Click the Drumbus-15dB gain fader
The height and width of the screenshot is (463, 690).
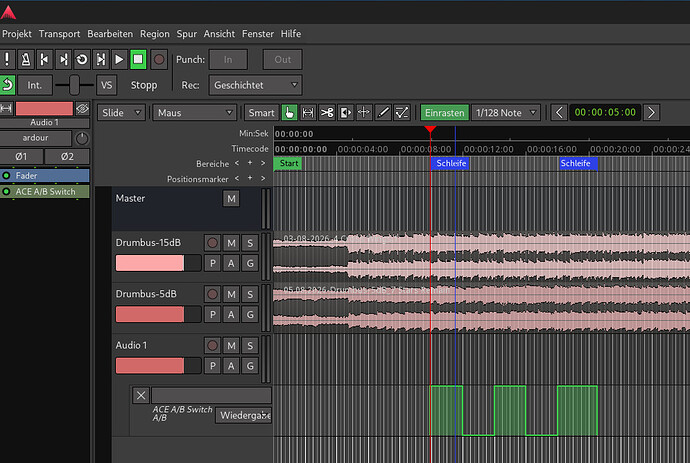pyautogui.click(x=158, y=263)
